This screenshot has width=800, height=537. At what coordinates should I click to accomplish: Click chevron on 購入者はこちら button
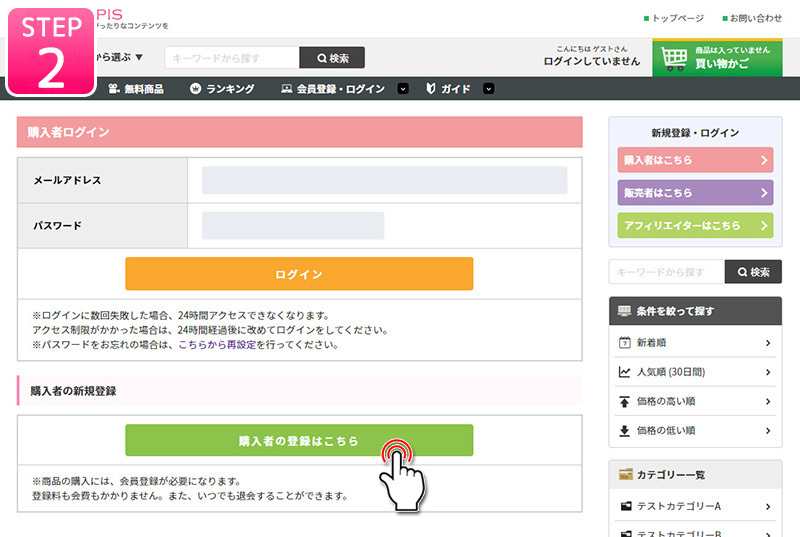click(764, 160)
